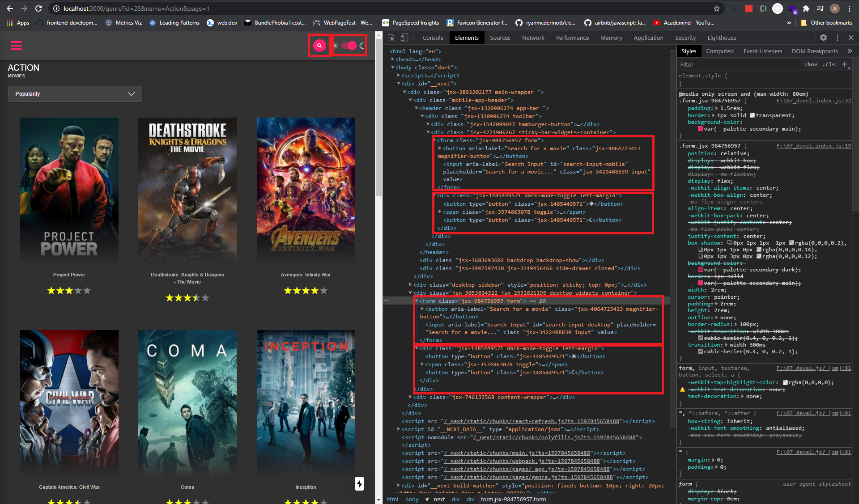The width and height of the screenshot is (859, 504).
Task: Expand the desktop-sidebar div node
Action: coord(410,285)
